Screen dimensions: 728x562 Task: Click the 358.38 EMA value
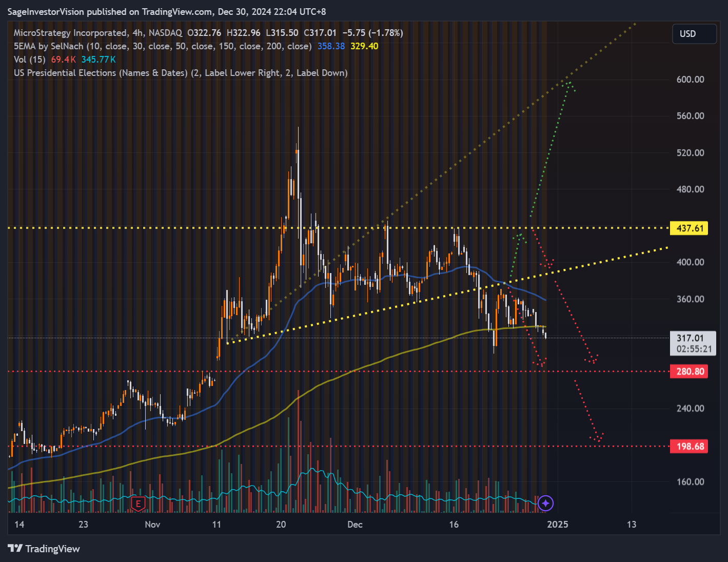point(331,46)
